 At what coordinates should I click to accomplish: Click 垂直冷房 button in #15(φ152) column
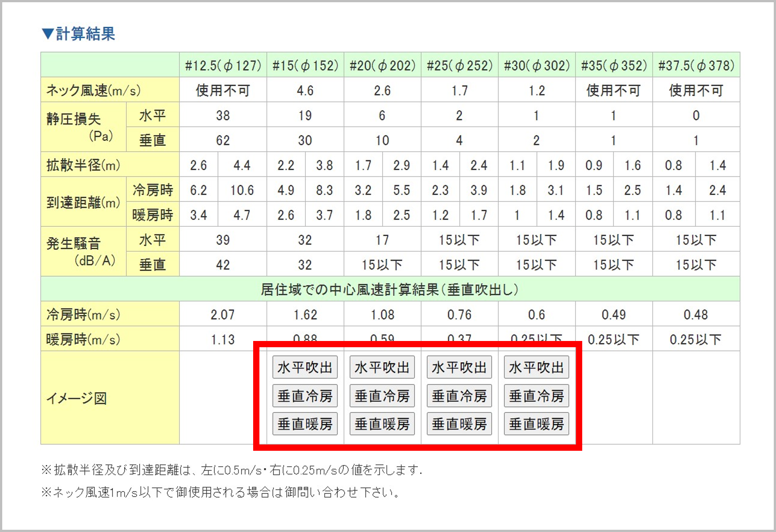click(x=305, y=396)
